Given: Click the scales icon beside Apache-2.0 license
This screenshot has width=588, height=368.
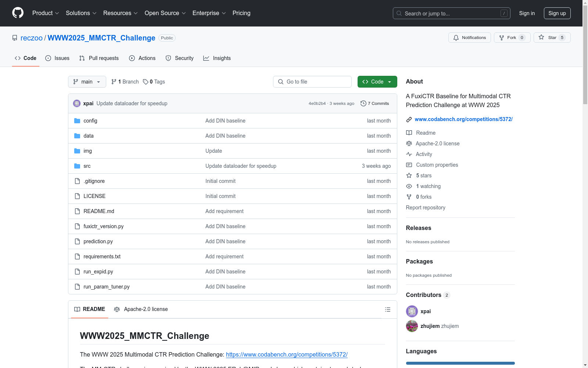Looking at the screenshot, I should click(x=409, y=144).
